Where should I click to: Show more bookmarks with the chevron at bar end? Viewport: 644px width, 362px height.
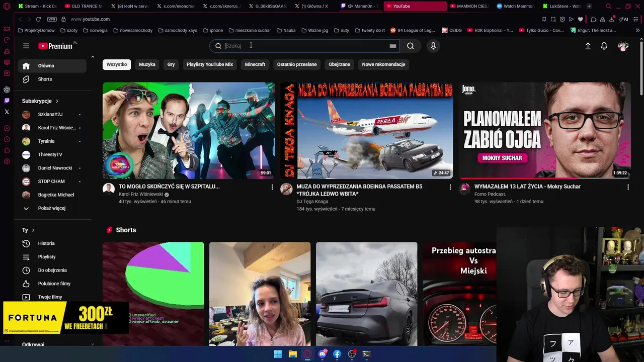tap(638, 30)
